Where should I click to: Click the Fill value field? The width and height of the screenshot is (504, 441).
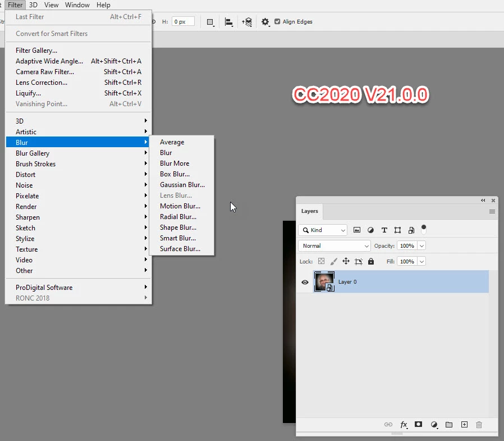tap(407, 262)
